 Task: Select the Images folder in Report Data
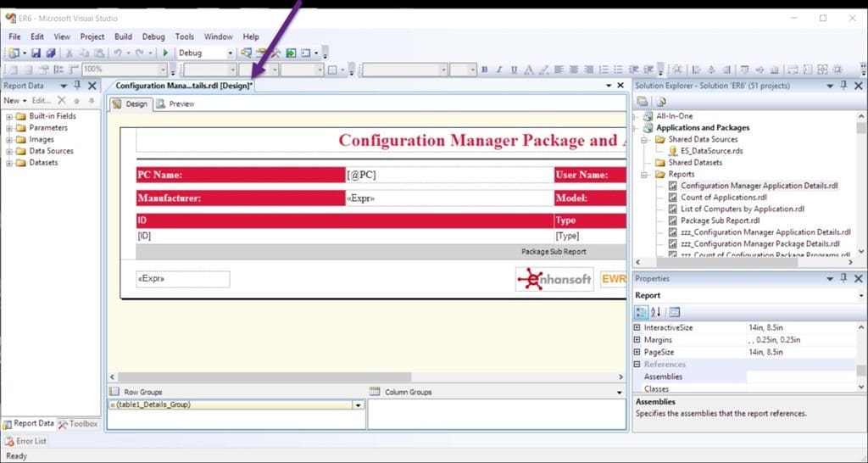click(x=42, y=140)
